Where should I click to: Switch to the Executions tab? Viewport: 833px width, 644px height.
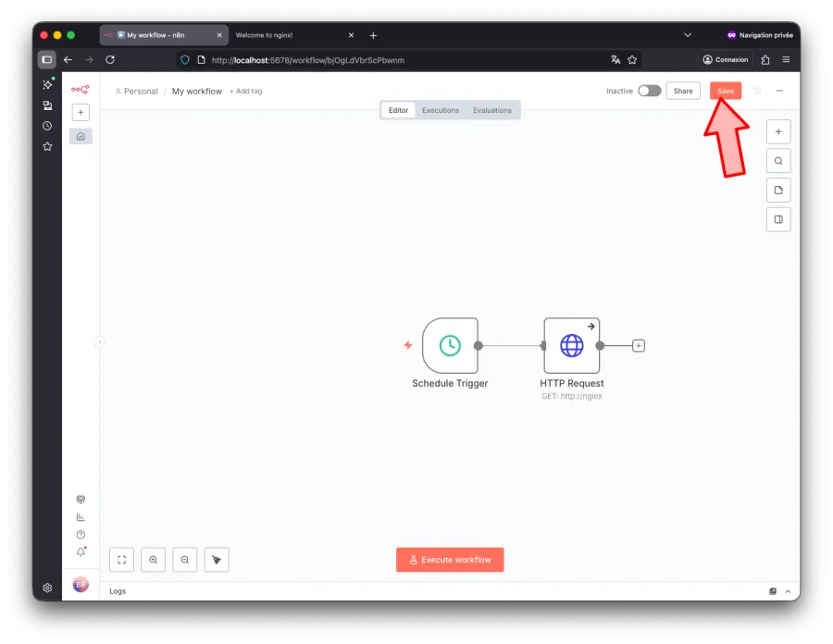point(441,109)
